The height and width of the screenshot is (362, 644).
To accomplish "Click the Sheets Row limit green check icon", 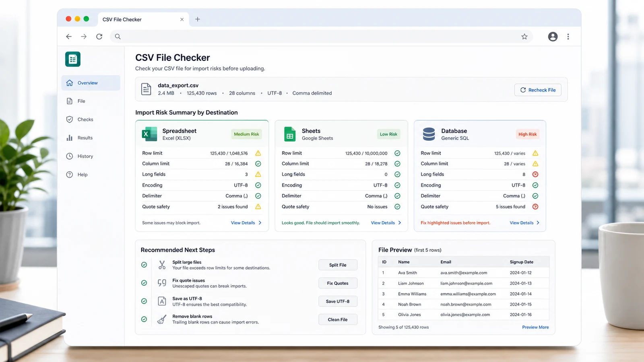I will 397,153.
